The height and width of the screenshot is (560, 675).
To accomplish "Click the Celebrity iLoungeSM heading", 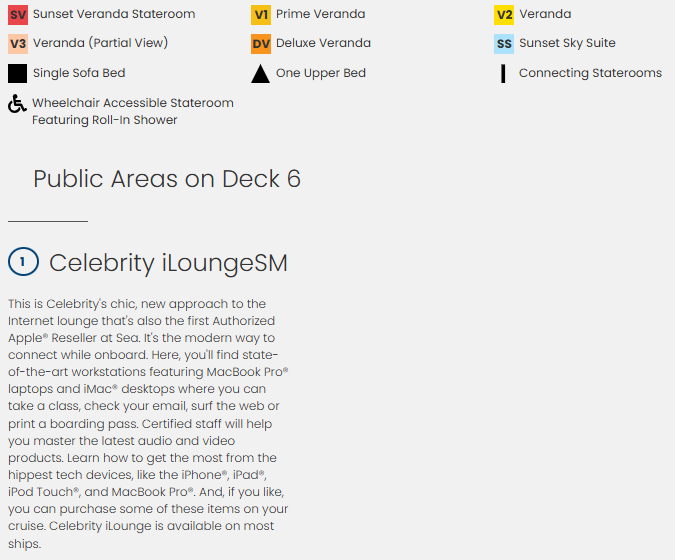I will click(x=168, y=263).
